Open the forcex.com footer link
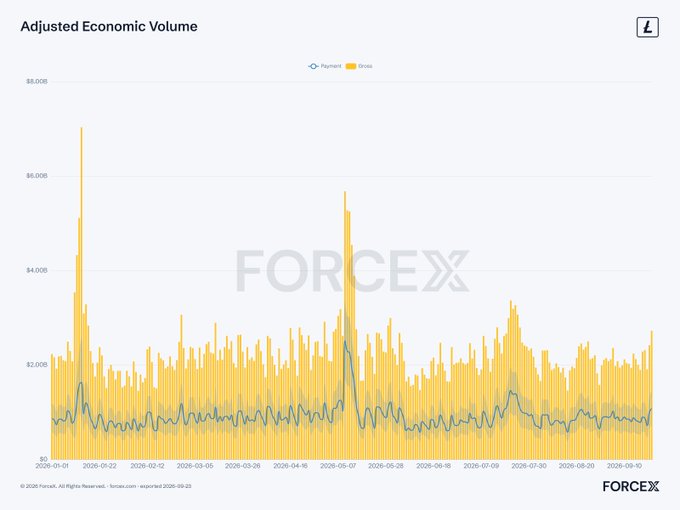 (x=123, y=486)
